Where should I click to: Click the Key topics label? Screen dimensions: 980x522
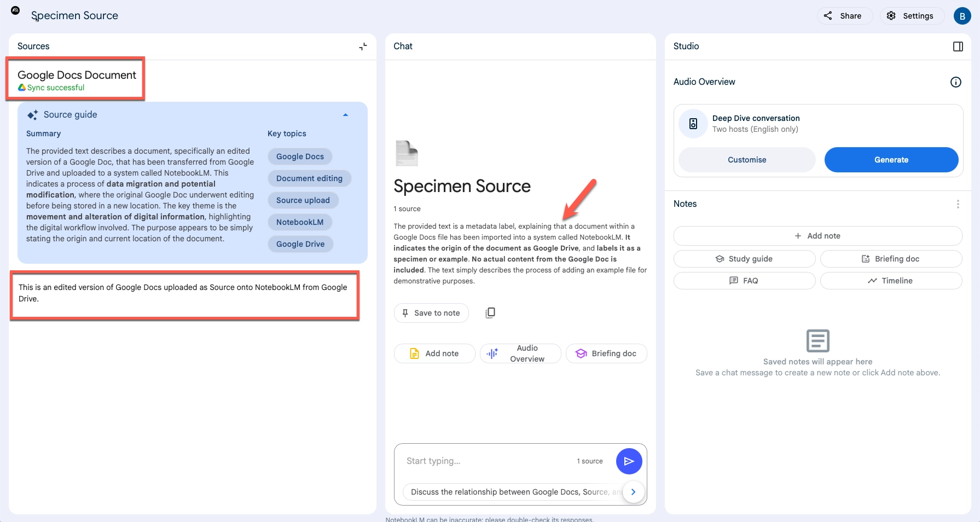[x=287, y=134]
